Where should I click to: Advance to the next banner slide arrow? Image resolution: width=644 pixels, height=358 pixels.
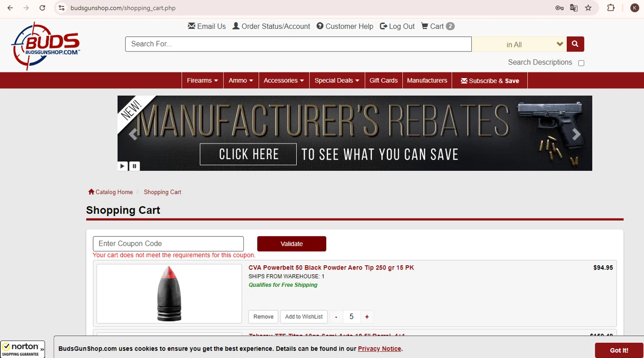tap(576, 134)
